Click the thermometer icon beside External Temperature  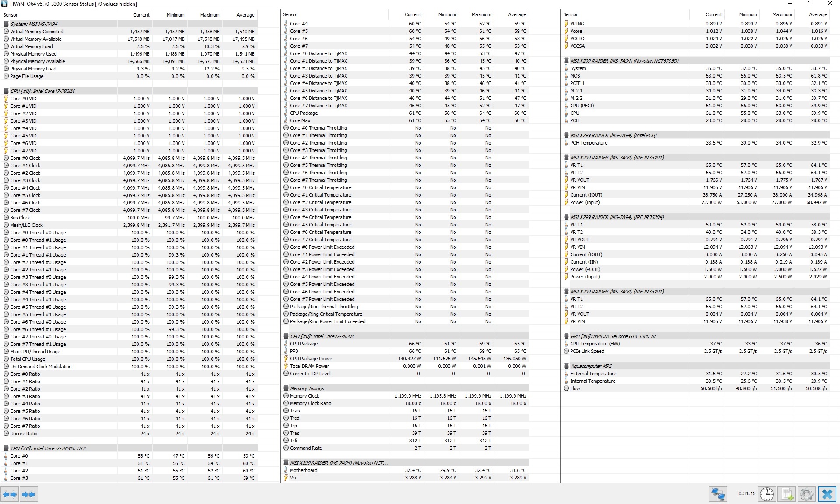tap(566, 374)
